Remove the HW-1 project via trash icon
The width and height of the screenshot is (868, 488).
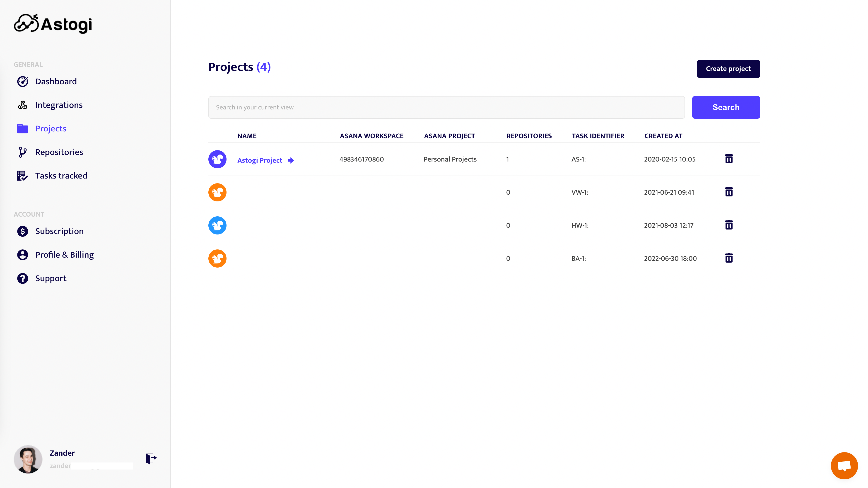coord(728,225)
